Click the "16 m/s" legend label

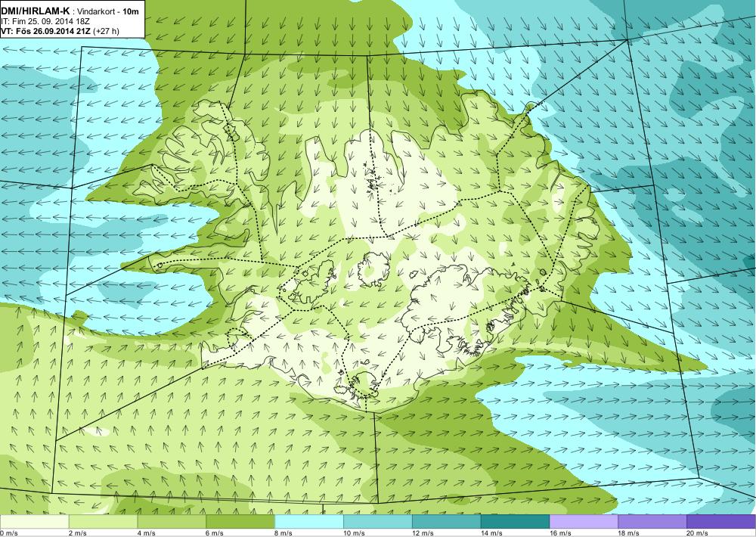pos(561,532)
